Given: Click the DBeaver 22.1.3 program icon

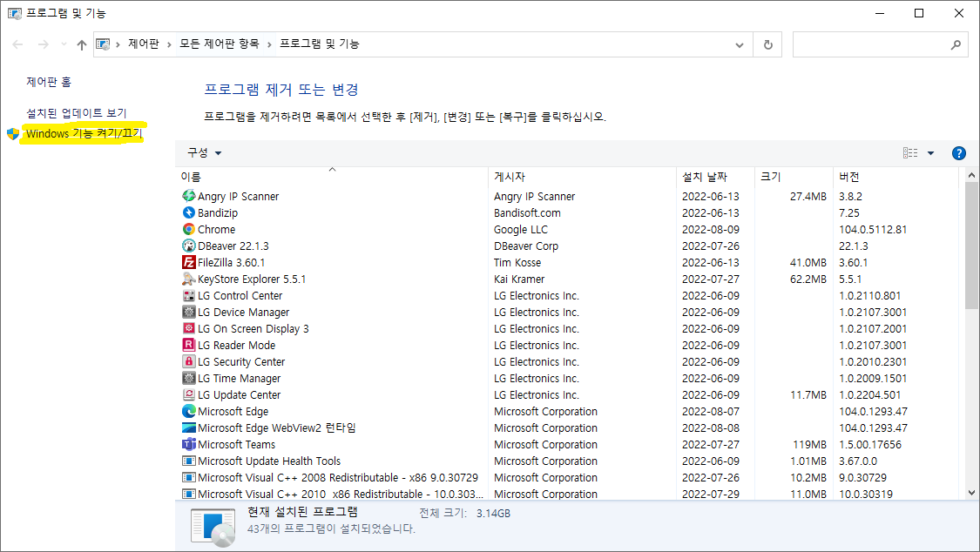Looking at the screenshot, I should coord(189,246).
